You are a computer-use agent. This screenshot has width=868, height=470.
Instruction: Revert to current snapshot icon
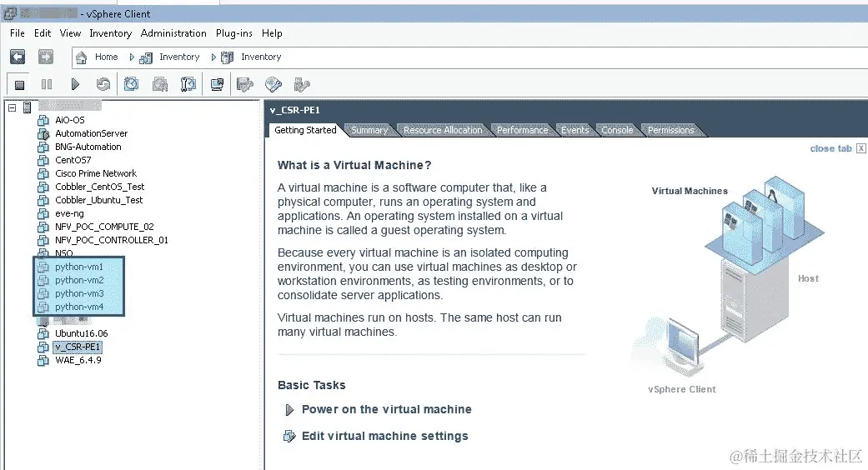160,84
